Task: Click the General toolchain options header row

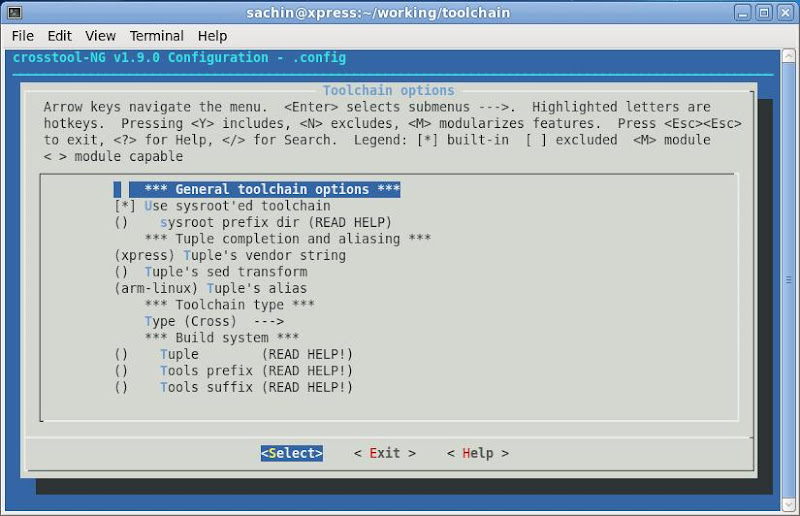Action: click(x=257, y=189)
